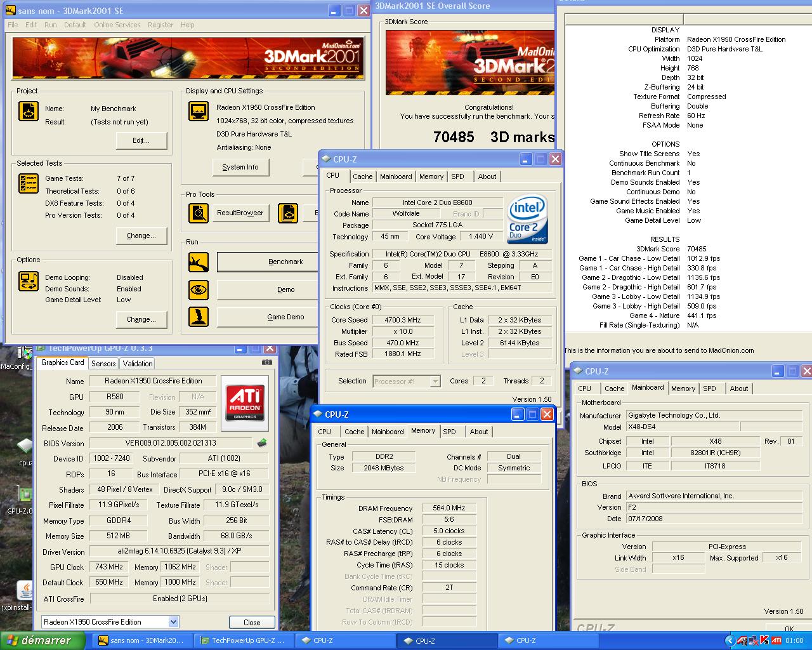Image resolution: width=812 pixels, height=650 pixels.
Task: Click the Demo button in Run section
Action: click(268, 289)
